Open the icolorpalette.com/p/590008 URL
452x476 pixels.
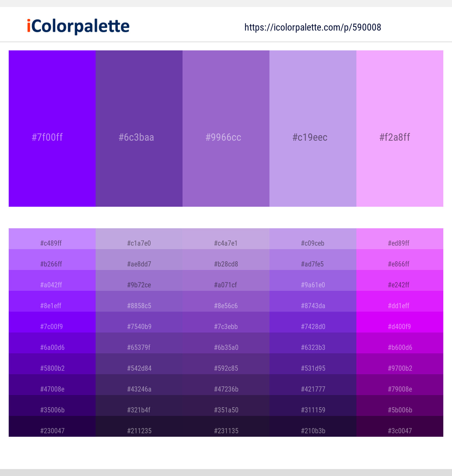coord(313,27)
